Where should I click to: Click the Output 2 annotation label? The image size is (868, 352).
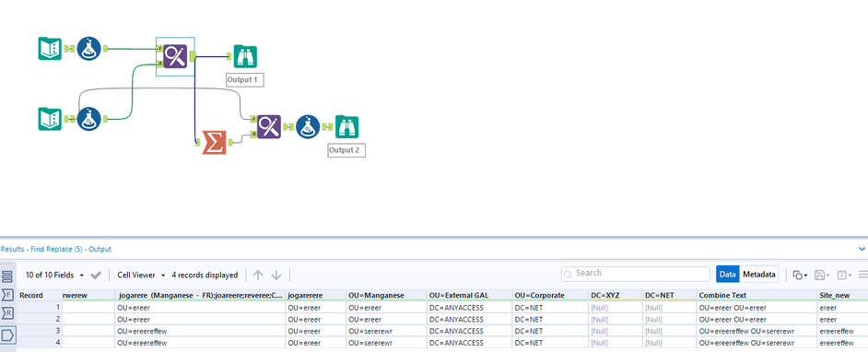pos(346,150)
